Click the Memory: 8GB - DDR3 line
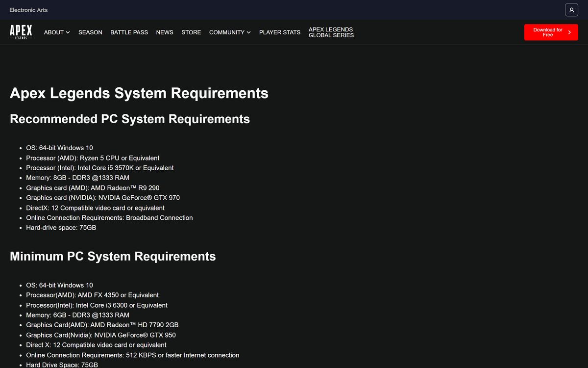The height and width of the screenshot is (368, 588). coord(78,178)
